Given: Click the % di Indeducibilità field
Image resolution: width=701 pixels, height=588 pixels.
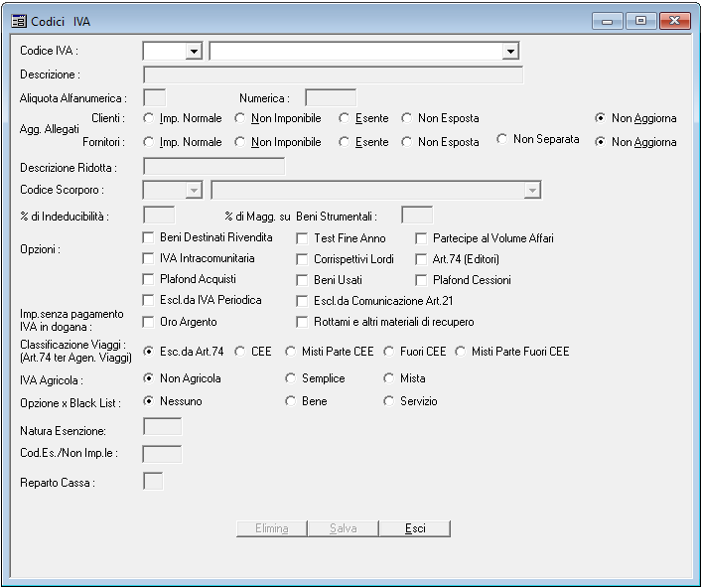Looking at the screenshot, I should click(159, 216).
